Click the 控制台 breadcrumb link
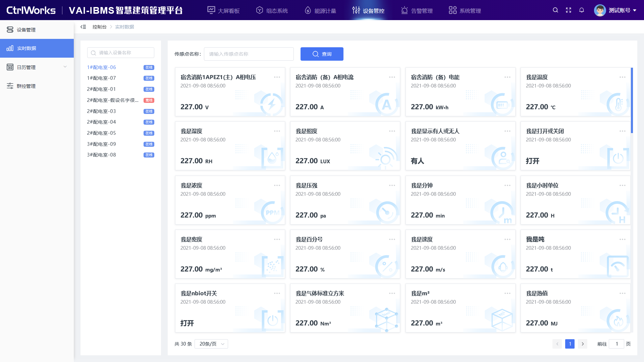The image size is (644, 362). tap(100, 27)
